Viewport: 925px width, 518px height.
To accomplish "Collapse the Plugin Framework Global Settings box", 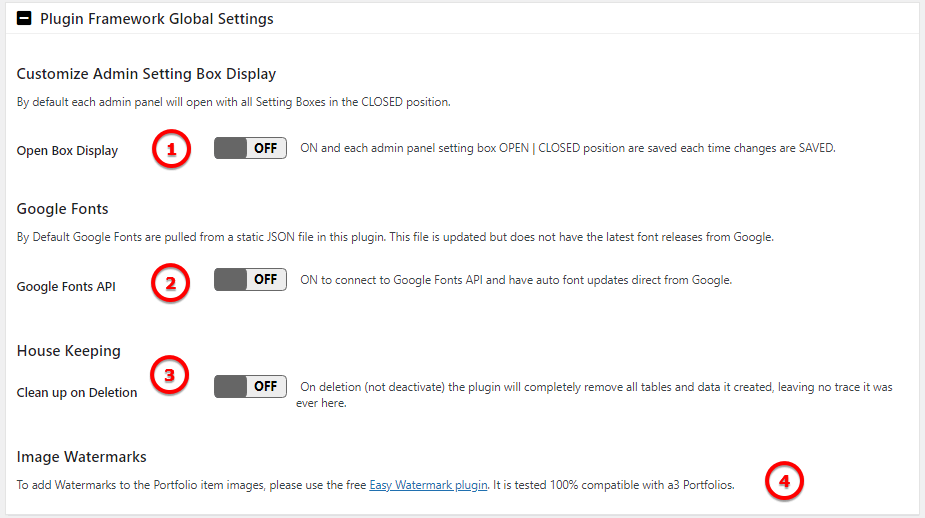I will (x=24, y=18).
